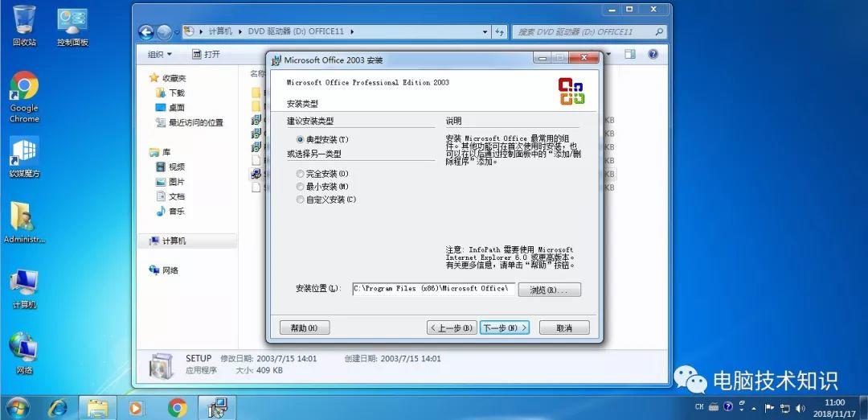Click Explorer address bar refresh button
Screen dimensions: 868x420
(x=500, y=31)
